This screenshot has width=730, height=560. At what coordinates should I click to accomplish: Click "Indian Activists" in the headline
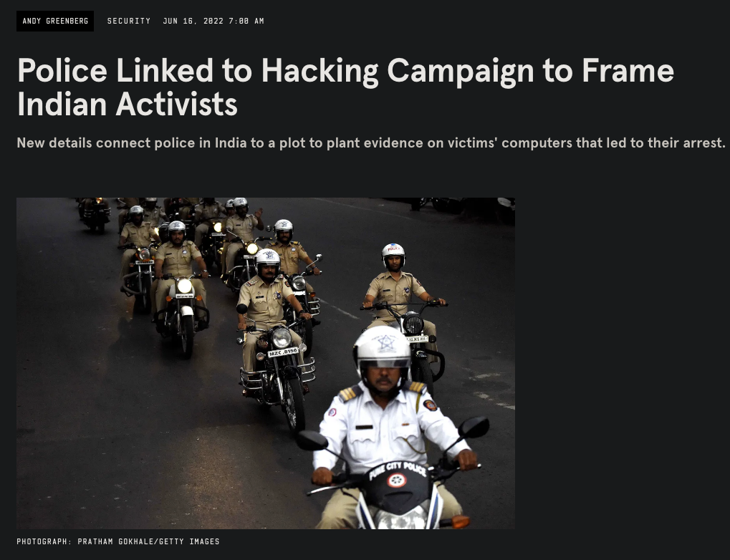click(x=127, y=105)
